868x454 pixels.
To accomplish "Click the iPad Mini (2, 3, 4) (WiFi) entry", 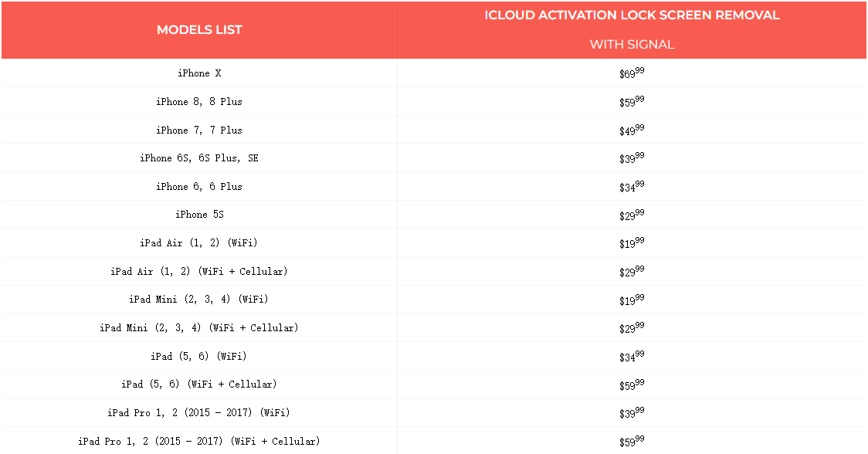I will (x=199, y=300).
